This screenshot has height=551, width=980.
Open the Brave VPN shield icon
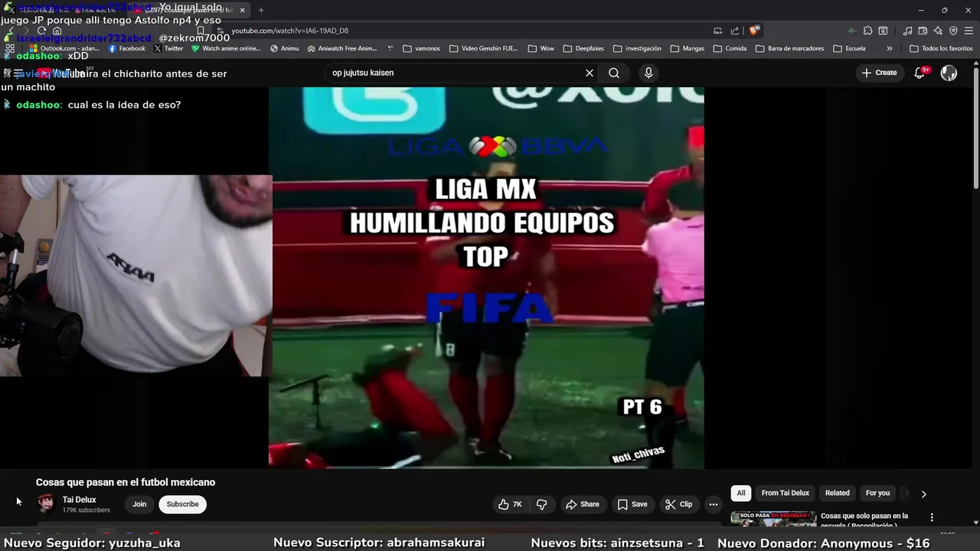(x=953, y=31)
